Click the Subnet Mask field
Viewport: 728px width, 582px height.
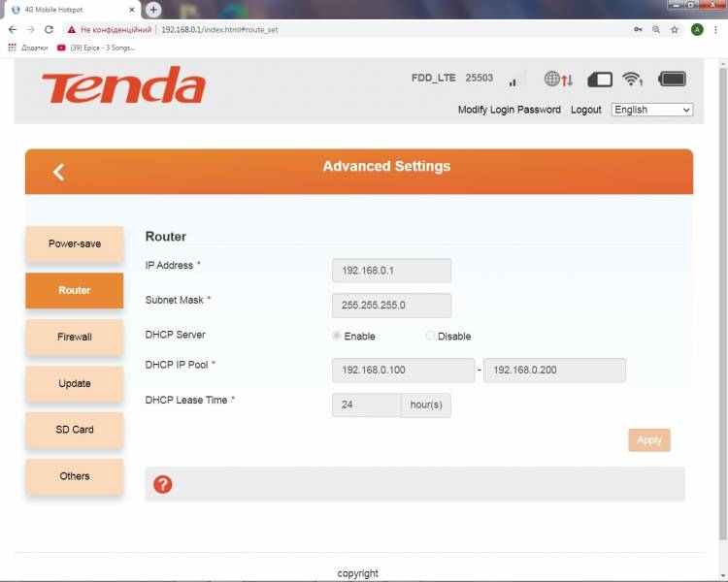pyautogui.click(x=391, y=306)
